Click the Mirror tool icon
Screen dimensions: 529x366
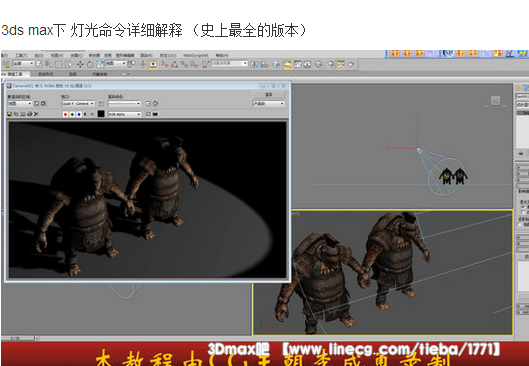(x=255, y=64)
